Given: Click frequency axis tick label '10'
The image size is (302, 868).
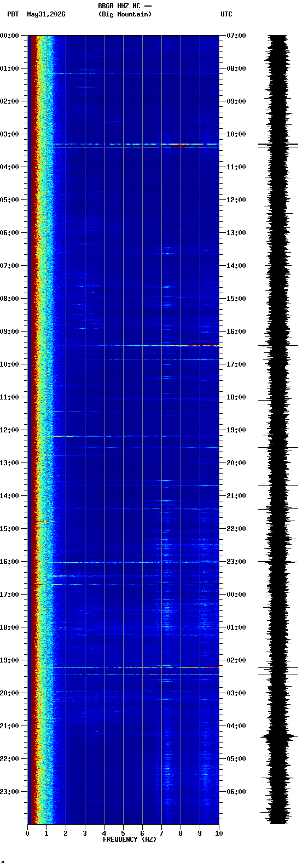Looking at the screenshot, I should pos(219,833).
